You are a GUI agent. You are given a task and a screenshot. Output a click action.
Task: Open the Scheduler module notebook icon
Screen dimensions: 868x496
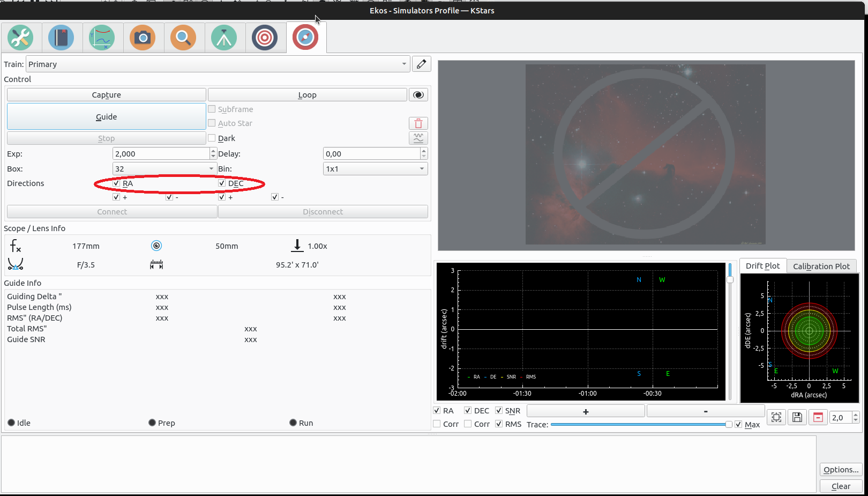[x=61, y=38]
